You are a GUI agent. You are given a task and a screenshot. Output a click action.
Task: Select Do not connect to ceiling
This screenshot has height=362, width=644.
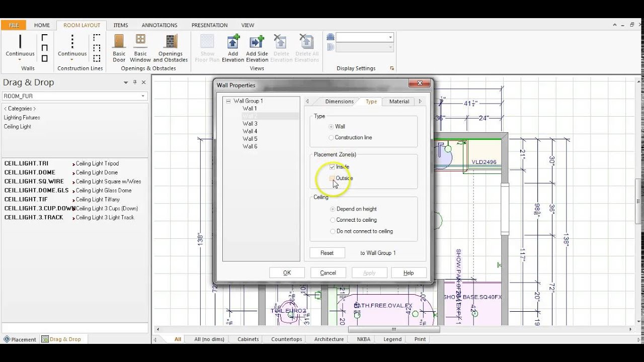pos(332,231)
